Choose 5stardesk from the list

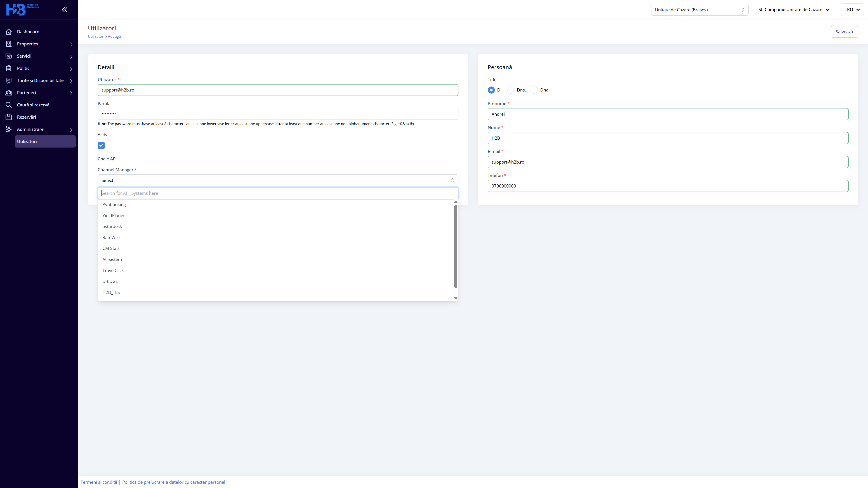click(276, 226)
